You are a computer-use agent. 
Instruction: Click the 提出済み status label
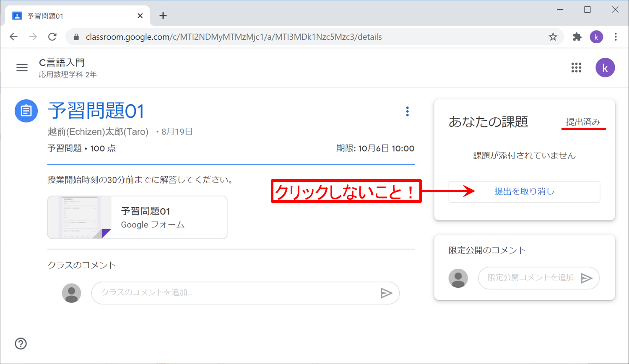pos(583,122)
